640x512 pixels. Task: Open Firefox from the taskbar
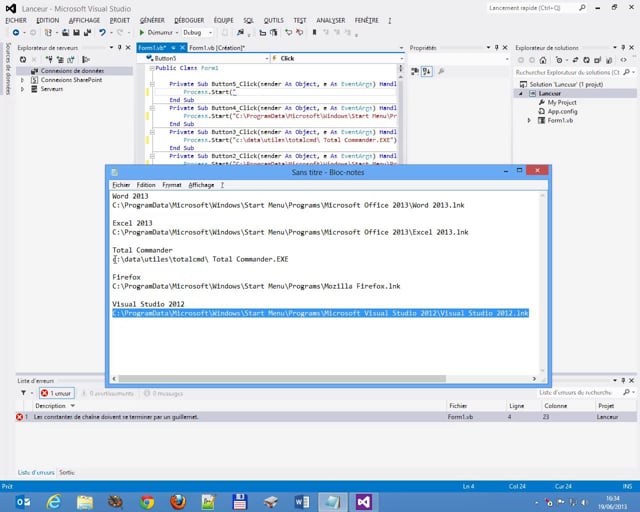coord(178,502)
